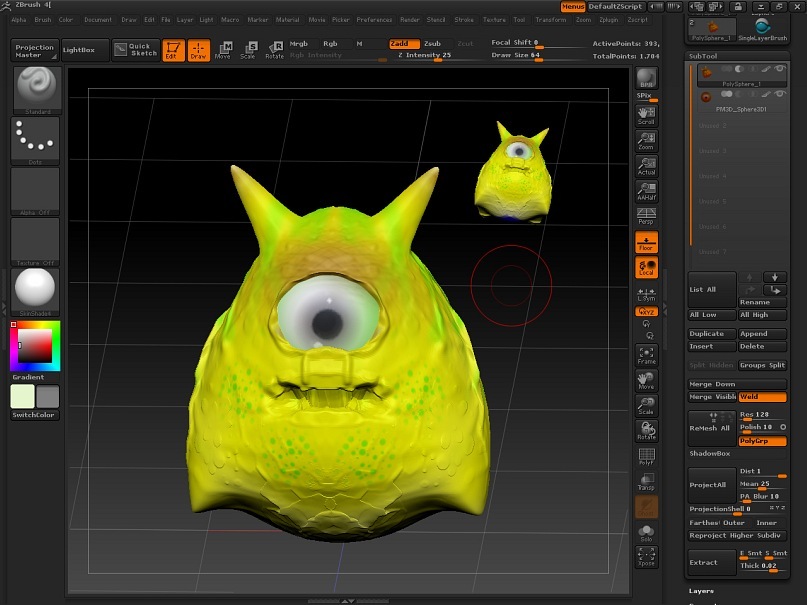Toggle L.Sym local symmetry
Image resolution: width=807 pixels, height=605 pixels.
[646, 294]
